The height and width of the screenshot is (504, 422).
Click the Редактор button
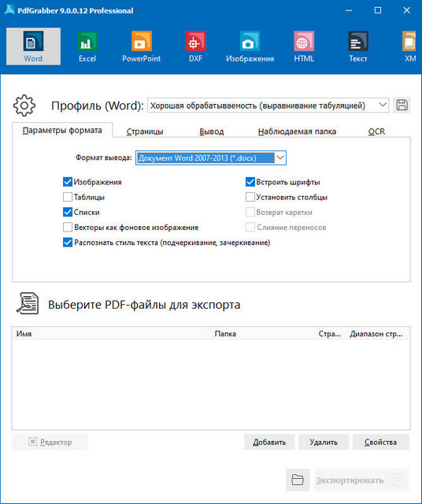[x=50, y=443]
